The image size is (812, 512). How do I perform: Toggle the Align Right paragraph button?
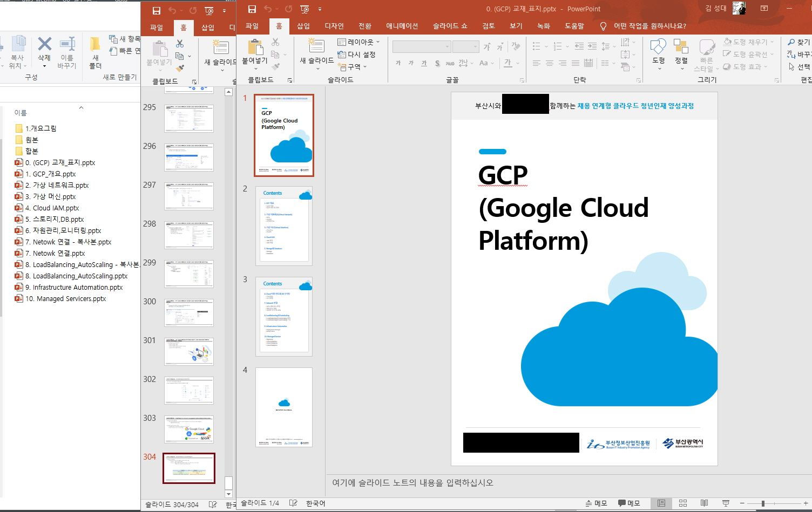click(x=563, y=63)
